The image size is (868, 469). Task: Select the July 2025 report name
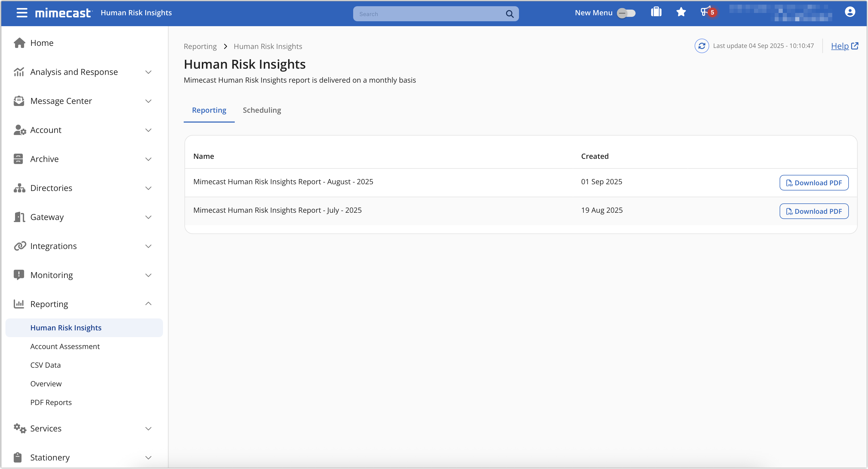(277, 210)
